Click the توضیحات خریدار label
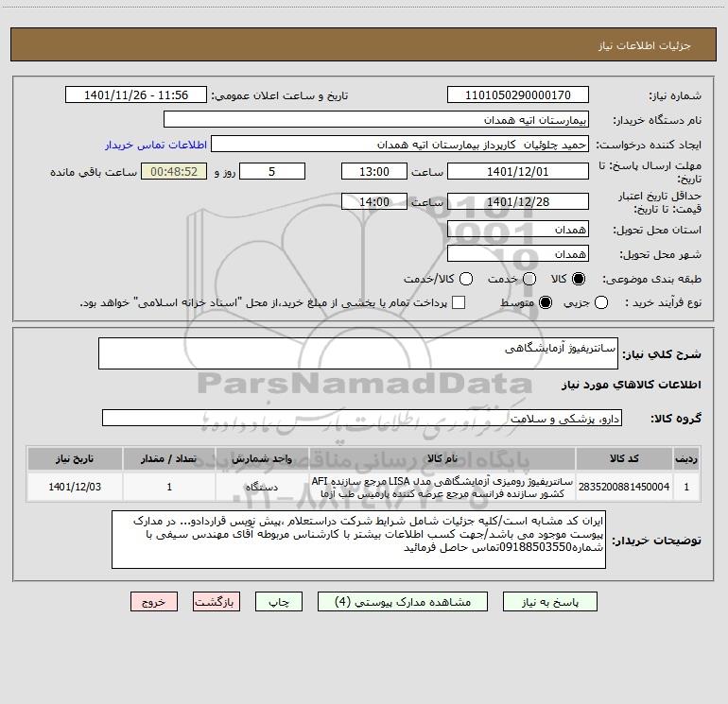The height and width of the screenshot is (704, 728). pos(656,541)
